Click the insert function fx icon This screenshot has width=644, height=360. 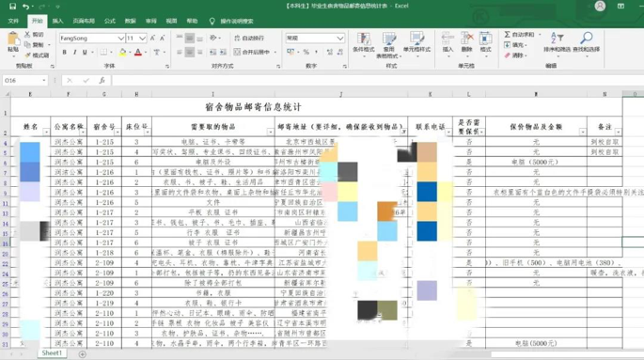coord(102,81)
